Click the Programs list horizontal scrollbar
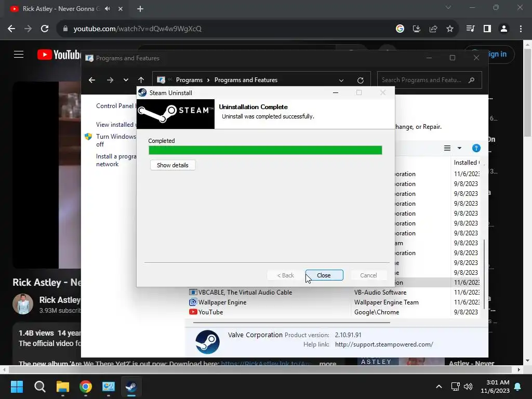Image resolution: width=532 pixels, height=399 pixels. (x=291, y=323)
